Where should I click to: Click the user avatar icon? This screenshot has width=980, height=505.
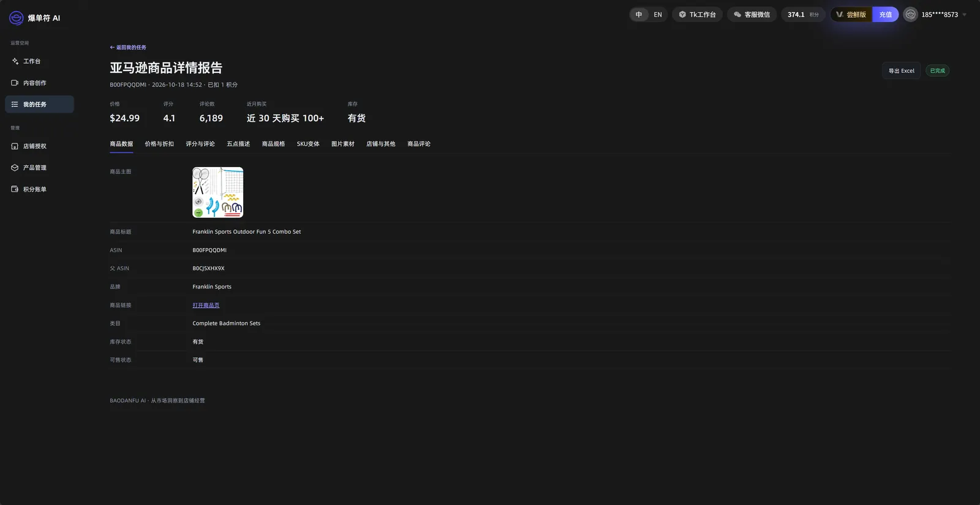[x=911, y=15]
